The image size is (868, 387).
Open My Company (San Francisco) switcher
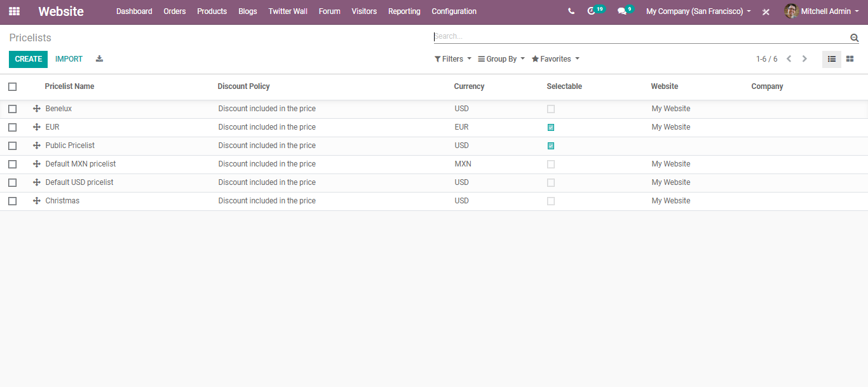(x=698, y=11)
